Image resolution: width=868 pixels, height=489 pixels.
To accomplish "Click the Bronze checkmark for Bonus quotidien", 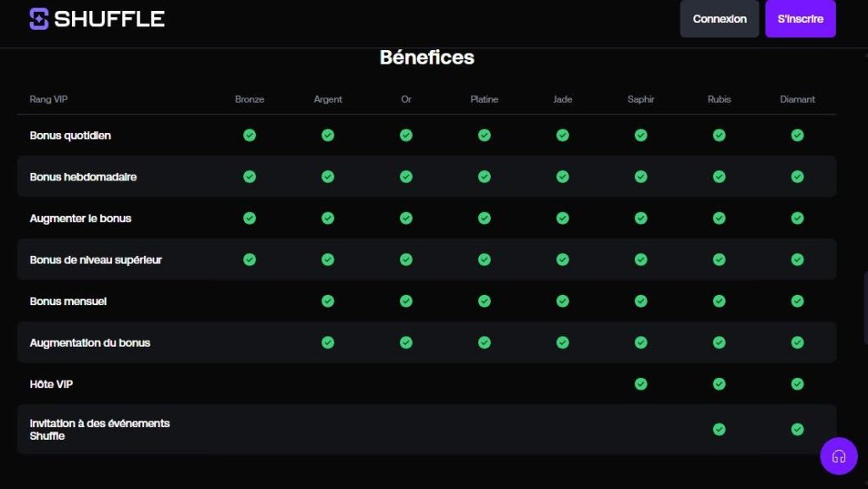I will (249, 135).
